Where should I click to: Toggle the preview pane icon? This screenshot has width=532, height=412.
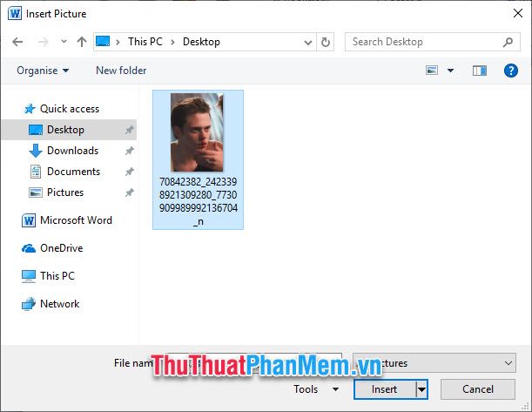(480, 71)
